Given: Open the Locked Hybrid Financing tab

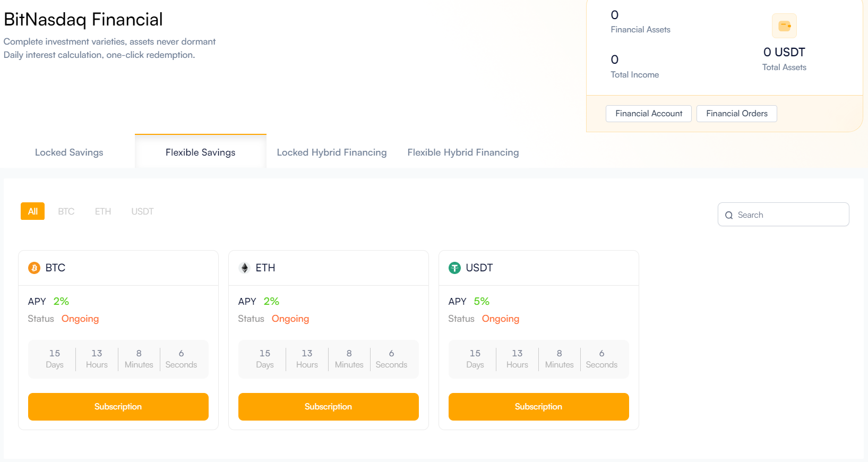Looking at the screenshot, I should [332, 152].
